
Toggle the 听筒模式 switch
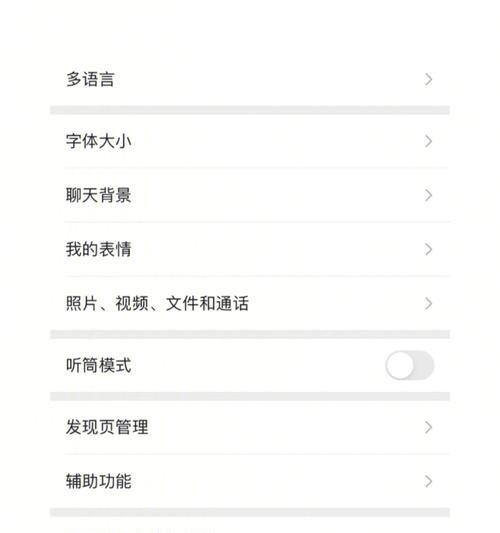[410, 365]
